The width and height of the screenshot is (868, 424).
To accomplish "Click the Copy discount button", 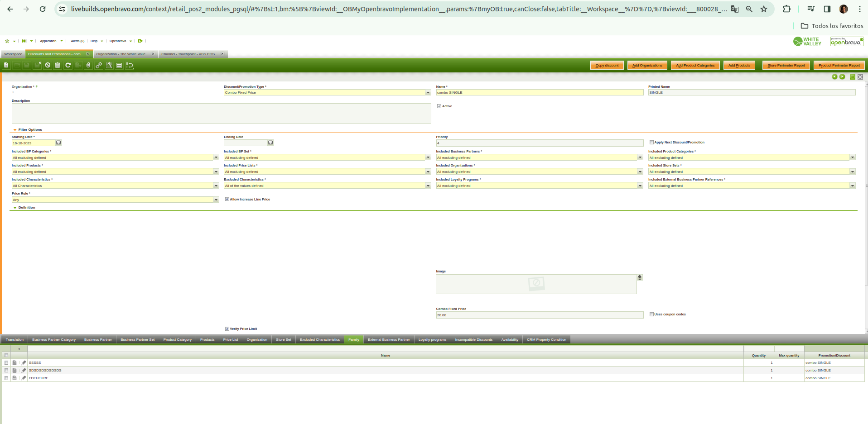I will (x=607, y=66).
